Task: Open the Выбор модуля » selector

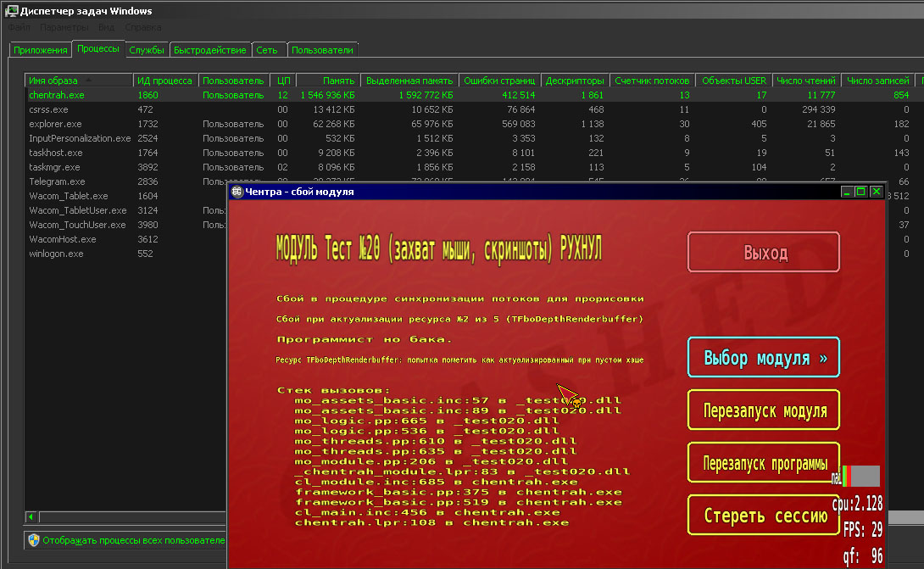Action: [764, 358]
